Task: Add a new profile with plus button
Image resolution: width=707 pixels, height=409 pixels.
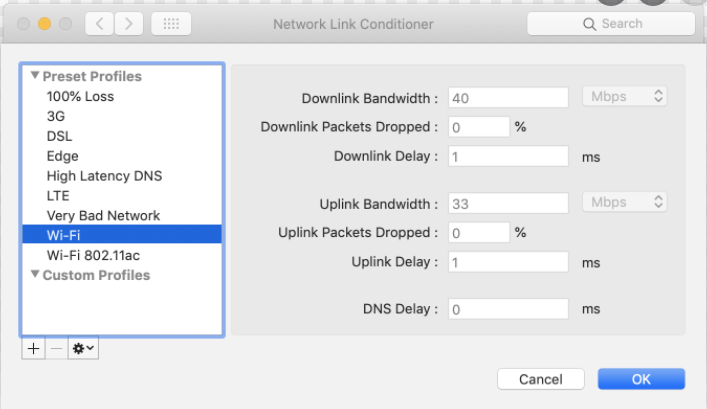Action: (x=33, y=349)
